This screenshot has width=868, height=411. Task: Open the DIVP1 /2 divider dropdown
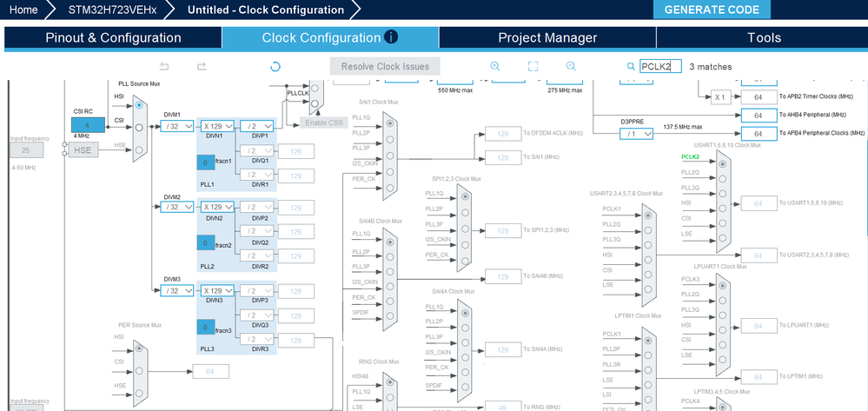[x=257, y=126]
